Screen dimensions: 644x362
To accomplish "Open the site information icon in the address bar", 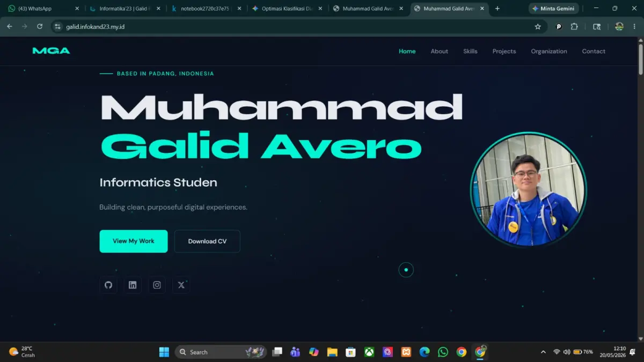I will click(x=58, y=26).
